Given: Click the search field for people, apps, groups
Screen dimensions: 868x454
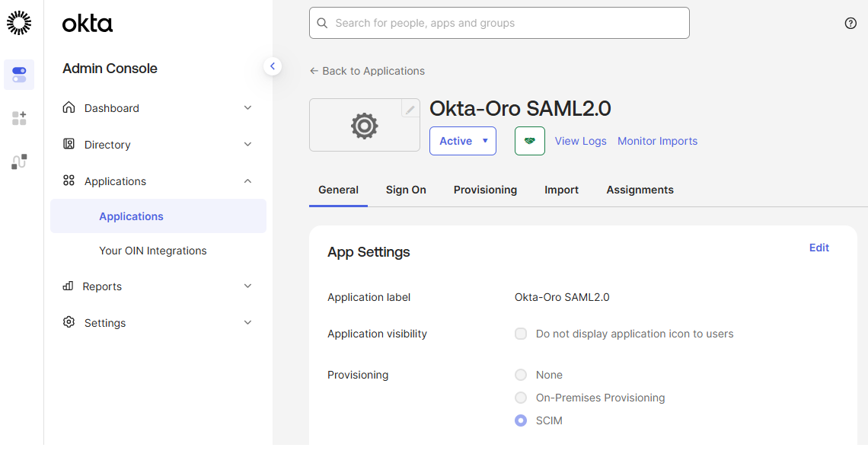Looking at the screenshot, I should coord(499,23).
